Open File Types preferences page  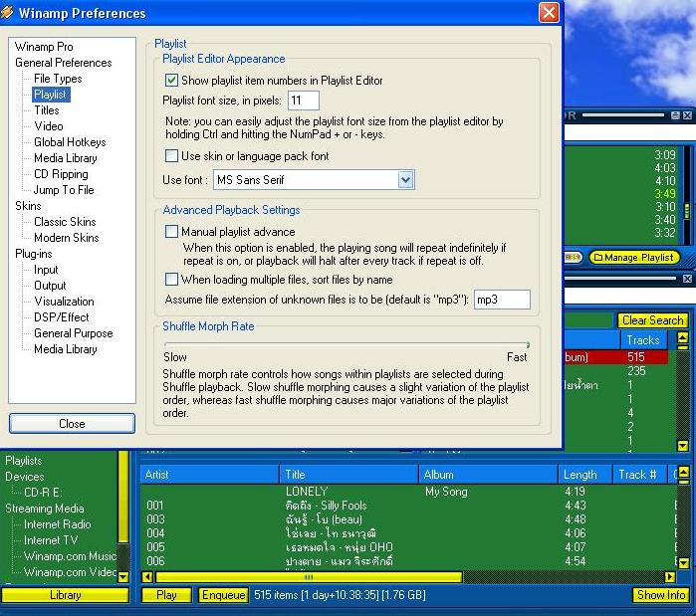[x=58, y=79]
